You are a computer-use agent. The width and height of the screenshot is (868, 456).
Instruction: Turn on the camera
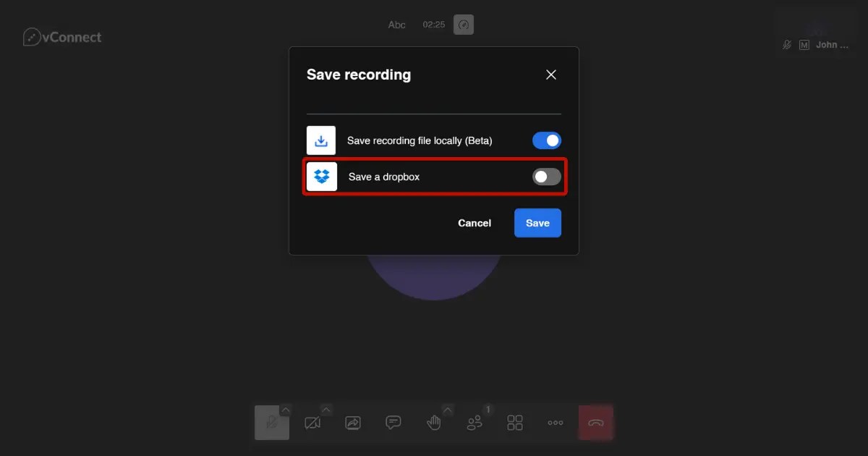click(312, 423)
